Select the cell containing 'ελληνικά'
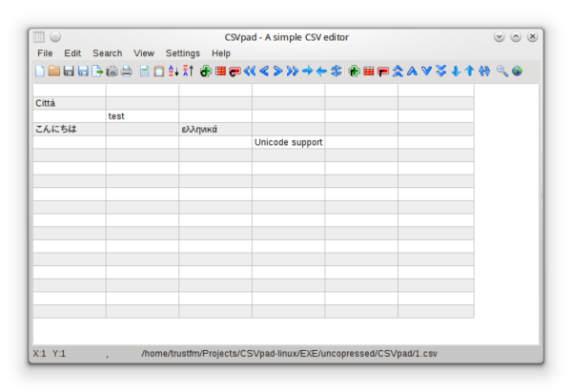Viewport: 572px width, 392px height. point(215,129)
